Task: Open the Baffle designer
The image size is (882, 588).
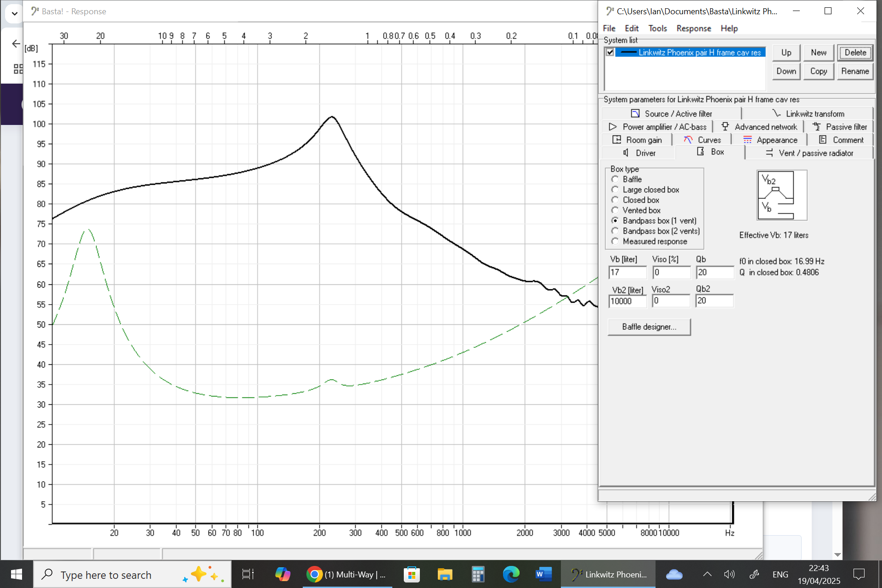Action: tap(649, 327)
